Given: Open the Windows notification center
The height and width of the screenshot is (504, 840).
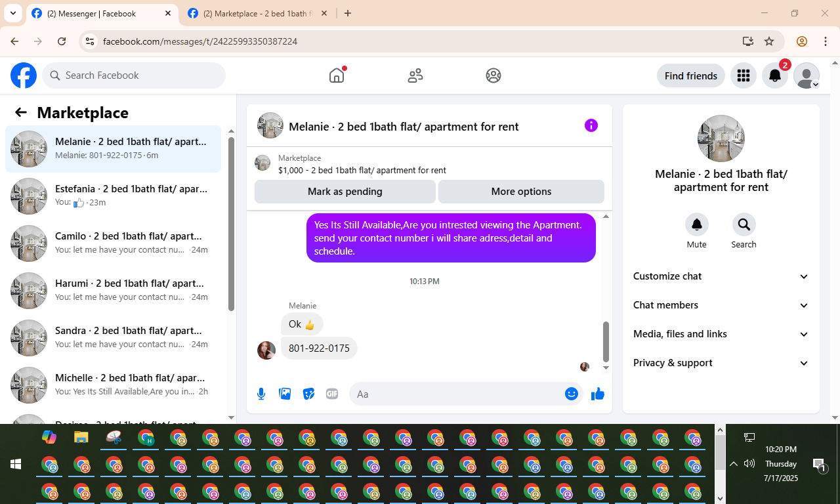Looking at the screenshot, I should pyautogui.click(x=819, y=465).
